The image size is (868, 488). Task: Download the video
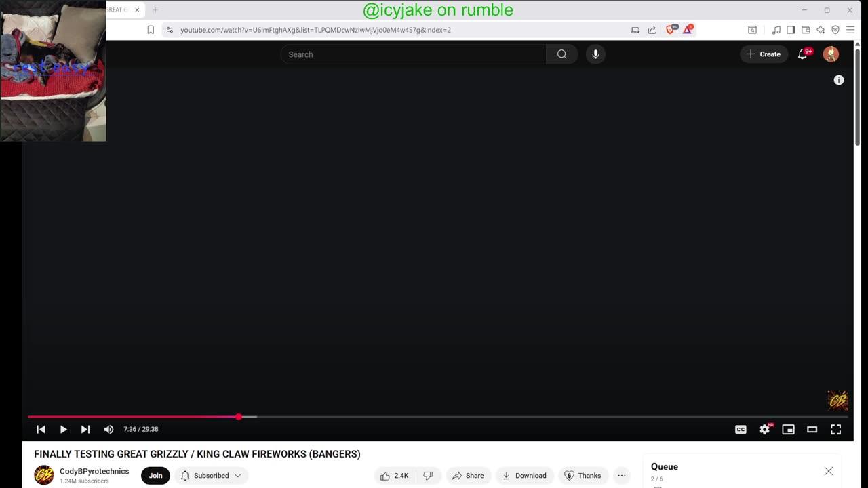(x=524, y=475)
